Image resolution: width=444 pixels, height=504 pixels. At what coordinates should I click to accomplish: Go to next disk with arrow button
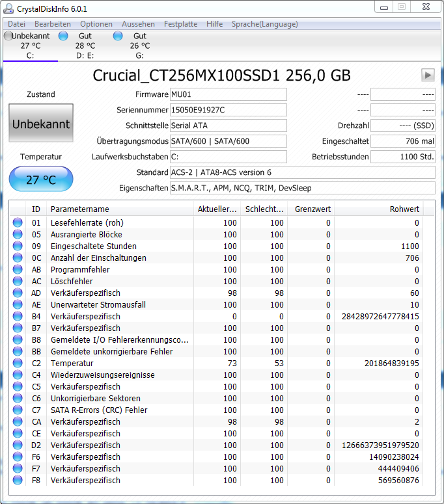click(428, 75)
